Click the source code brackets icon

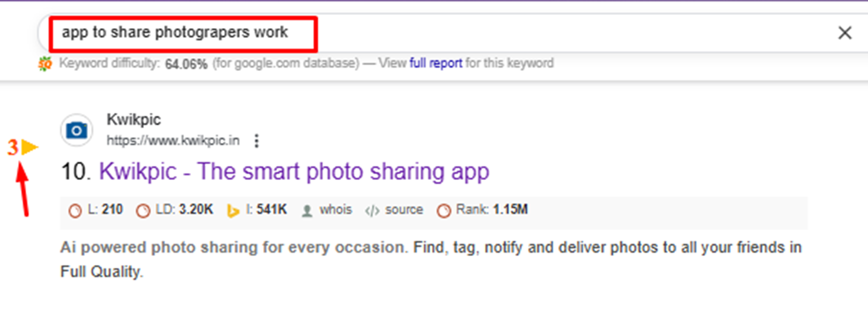[x=372, y=210]
